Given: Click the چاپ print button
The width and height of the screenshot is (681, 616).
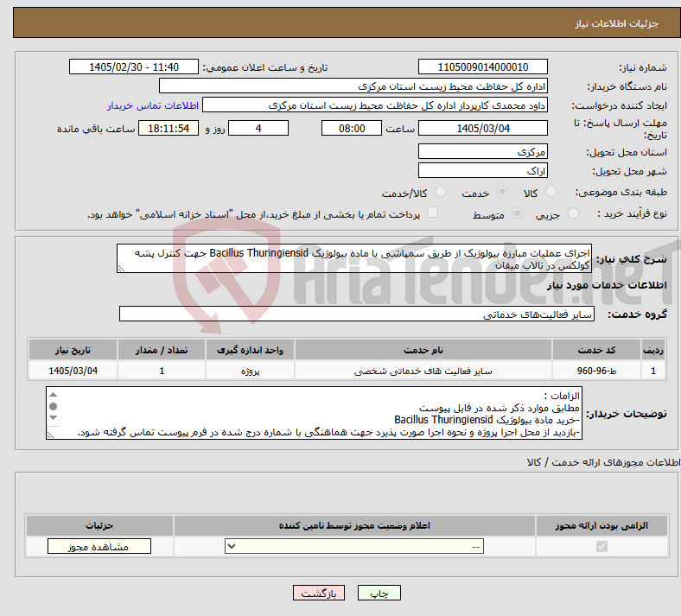Looking at the screenshot, I should tap(379, 593).
